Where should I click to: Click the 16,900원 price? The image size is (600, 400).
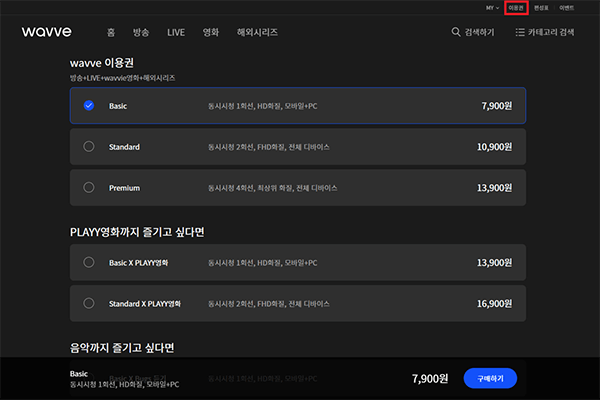(494, 304)
